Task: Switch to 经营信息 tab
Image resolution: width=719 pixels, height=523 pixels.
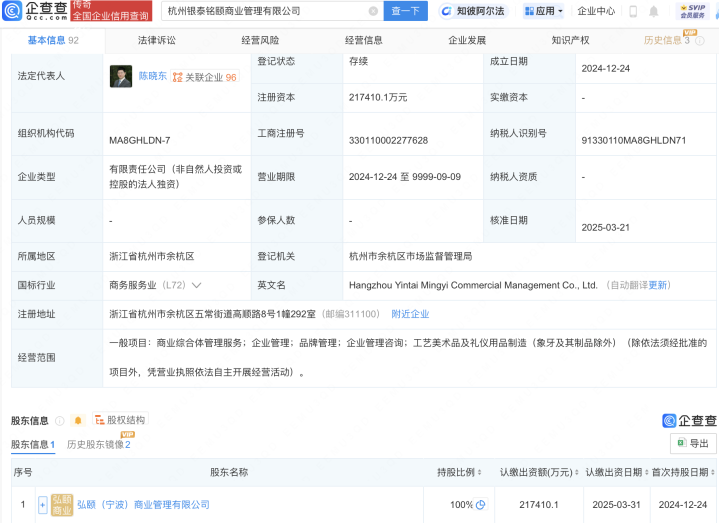Action: pyautogui.click(x=364, y=40)
